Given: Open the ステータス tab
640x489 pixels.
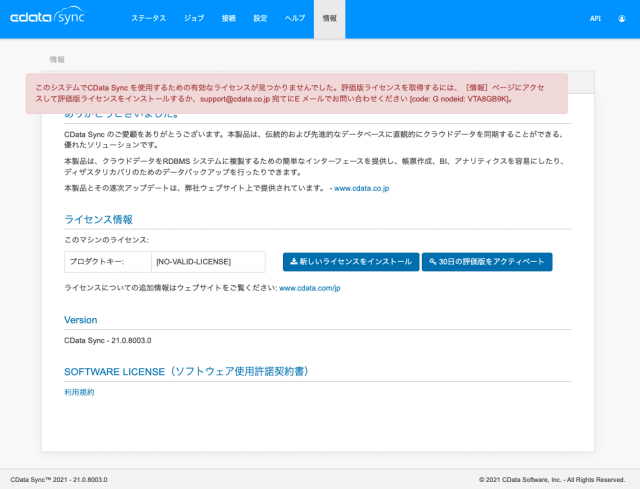Looking at the screenshot, I should pos(149,18).
